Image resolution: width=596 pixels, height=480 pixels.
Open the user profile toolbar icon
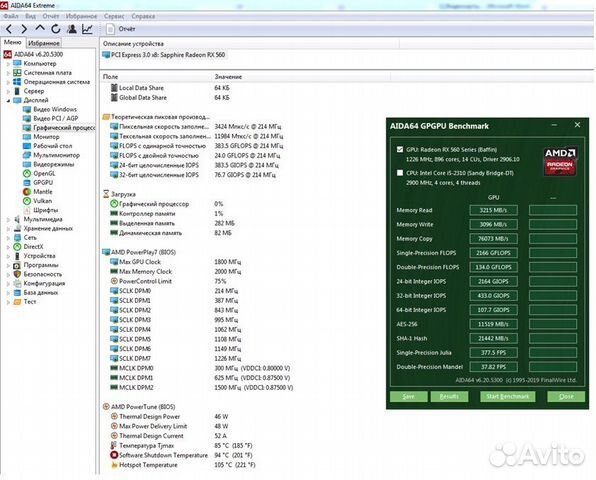[x=71, y=29]
